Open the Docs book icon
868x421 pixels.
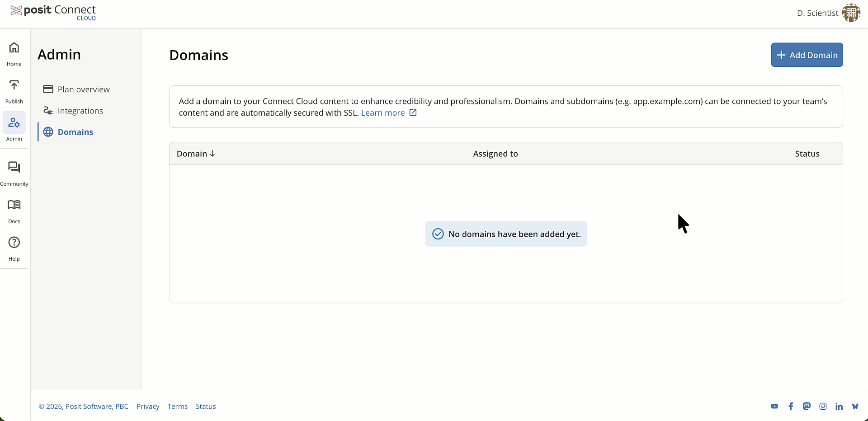pyautogui.click(x=14, y=205)
